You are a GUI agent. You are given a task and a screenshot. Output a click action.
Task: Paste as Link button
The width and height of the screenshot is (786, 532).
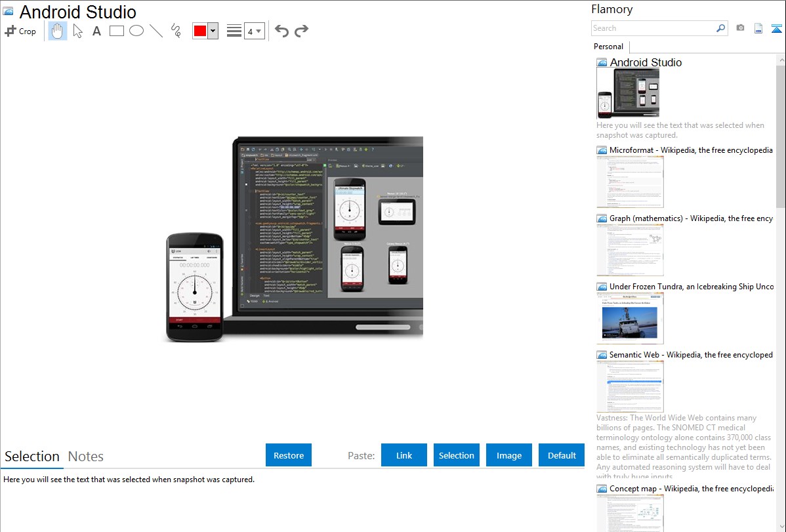[x=404, y=455]
